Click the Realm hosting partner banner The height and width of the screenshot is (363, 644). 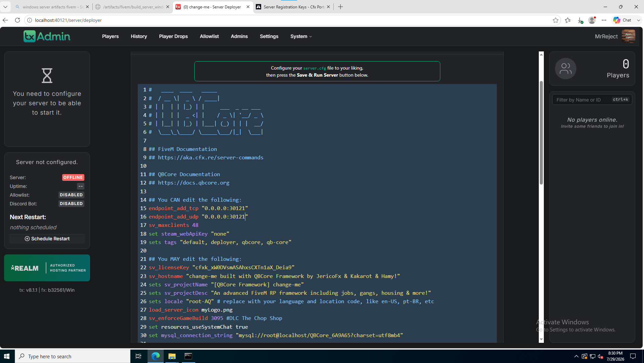coord(47,268)
